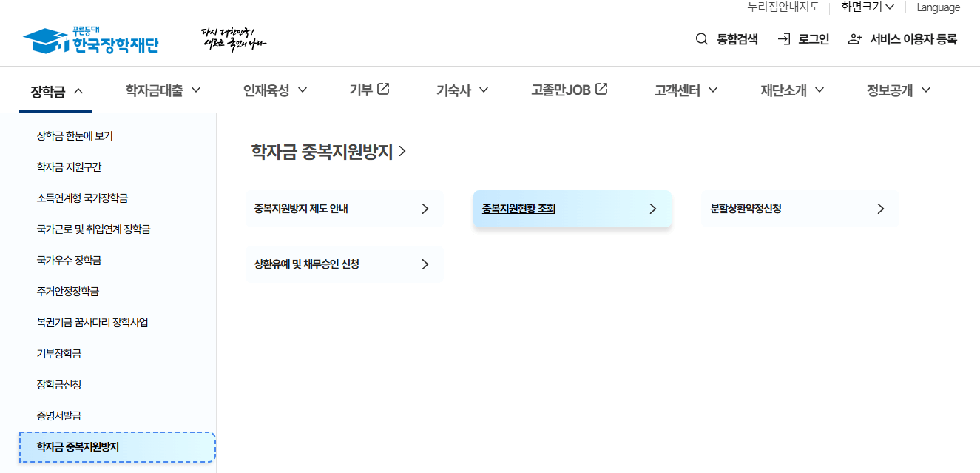Click the arrow on 상환유예 및 채무승인 신청 card
Screen dimensions: 980x473
tap(425, 264)
